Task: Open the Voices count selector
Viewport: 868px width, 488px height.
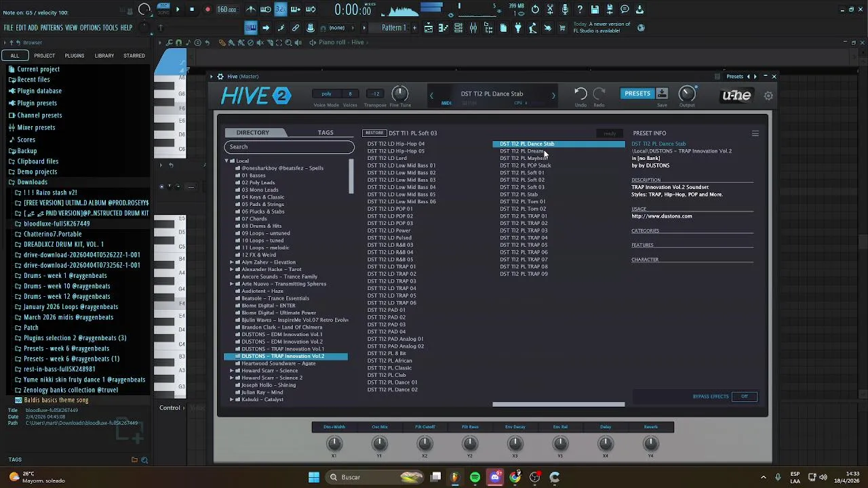Action: pyautogui.click(x=350, y=94)
